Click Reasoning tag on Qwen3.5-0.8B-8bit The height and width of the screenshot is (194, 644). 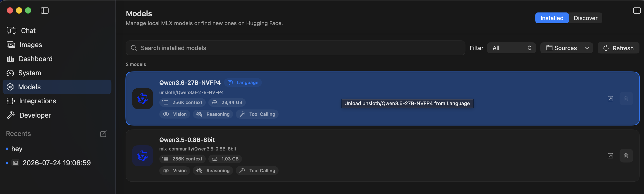[x=213, y=171]
